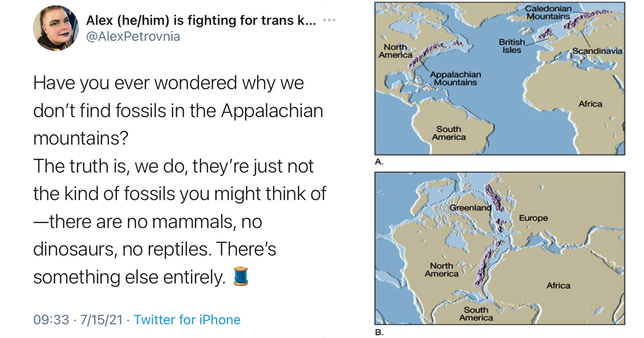
Task: Click the thread spool emoji
Action: tap(240, 276)
